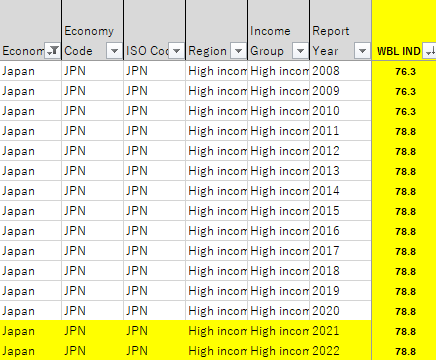Select the Report Year header cell
The image size is (436, 360).
point(341,30)
